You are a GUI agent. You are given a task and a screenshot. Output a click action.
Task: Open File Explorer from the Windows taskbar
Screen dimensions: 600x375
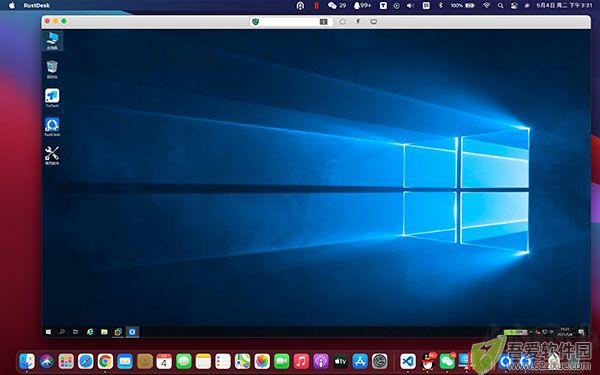pos(104,332)
